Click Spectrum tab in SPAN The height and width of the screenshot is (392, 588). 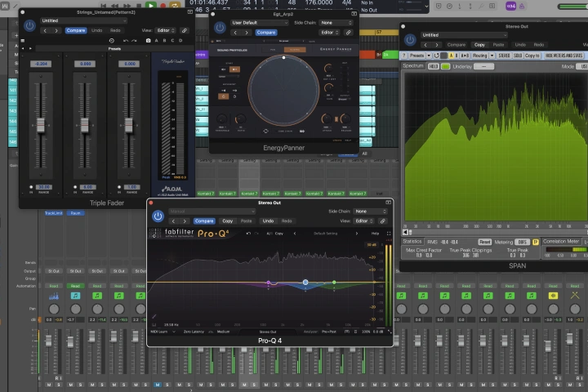[413, 66]
